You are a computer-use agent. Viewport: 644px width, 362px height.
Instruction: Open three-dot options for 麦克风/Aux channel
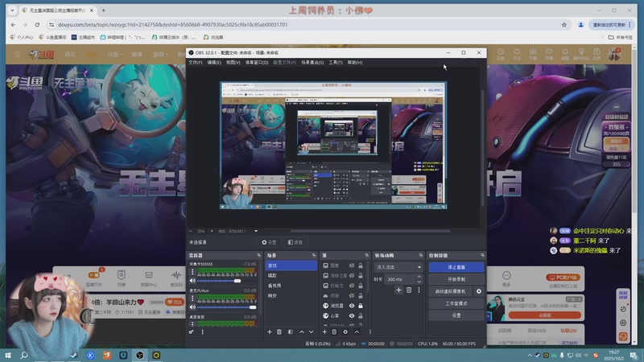[x=192, y=298]
